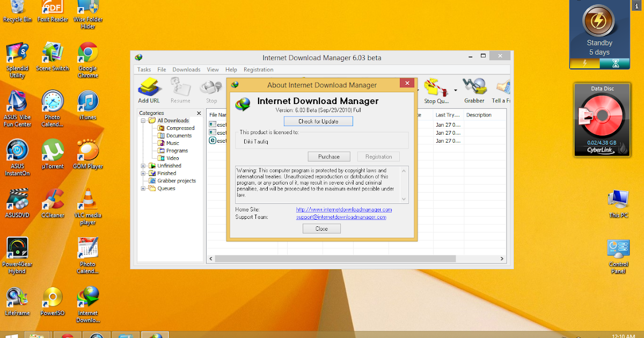Collapse the All Downloads tree node
The width and height of the screenshot is (644, 338).
point(143,121)
